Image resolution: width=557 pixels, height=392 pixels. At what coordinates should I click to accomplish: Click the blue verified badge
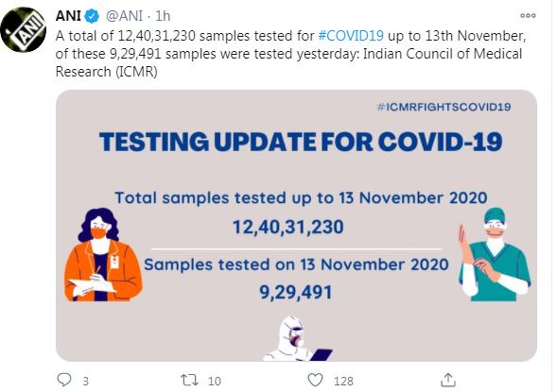tap(93, 16)
